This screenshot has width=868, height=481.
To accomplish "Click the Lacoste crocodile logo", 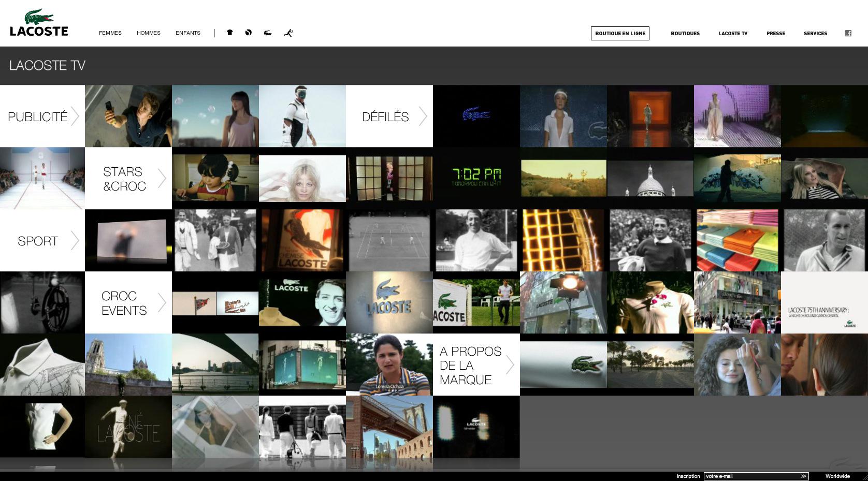I will click(x=39, y=23).
